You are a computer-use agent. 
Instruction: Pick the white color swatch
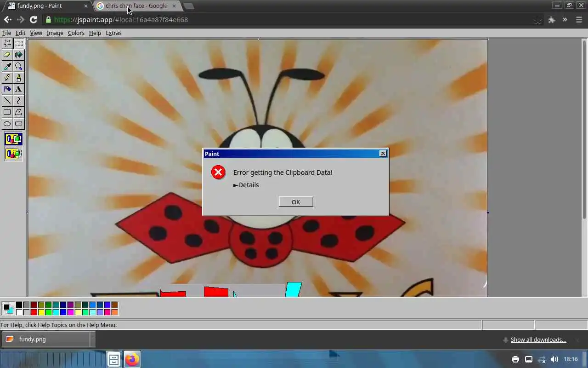[x=19, y=312]
